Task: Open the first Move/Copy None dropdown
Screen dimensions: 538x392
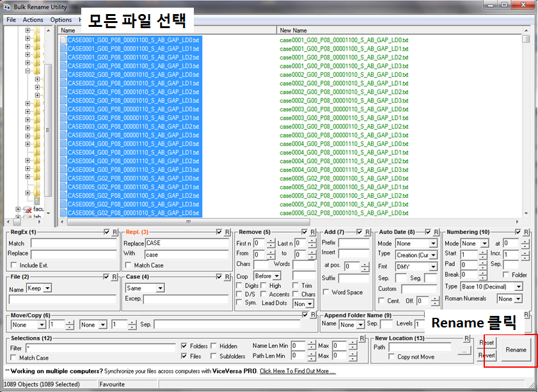Action: [x=28, y=324]
